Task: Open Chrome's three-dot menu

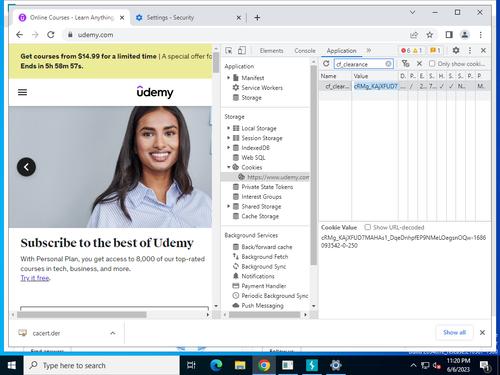Action: click(481, 35)
